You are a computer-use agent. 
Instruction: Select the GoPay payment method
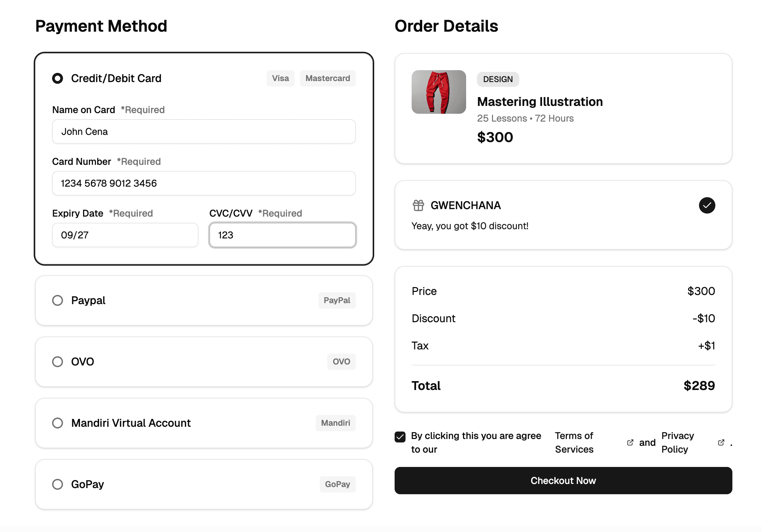point(58,484)
